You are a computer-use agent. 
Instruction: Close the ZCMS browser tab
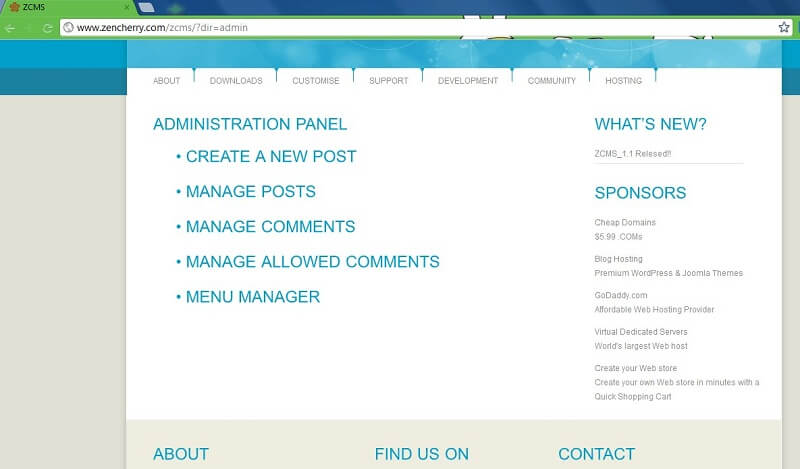coord(127,7)
